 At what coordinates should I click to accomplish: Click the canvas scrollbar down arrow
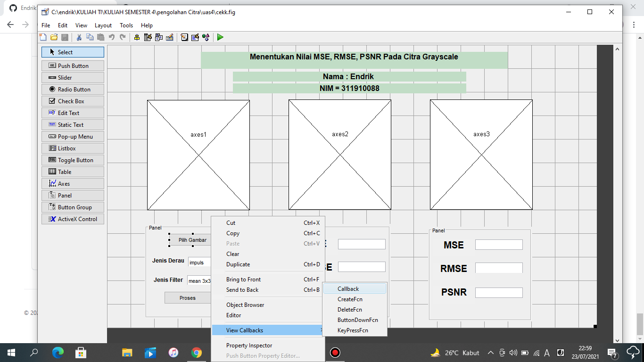point(618,340)
